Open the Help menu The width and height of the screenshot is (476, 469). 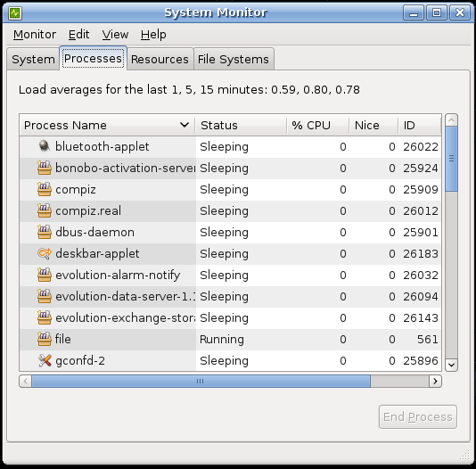[153, 35]
